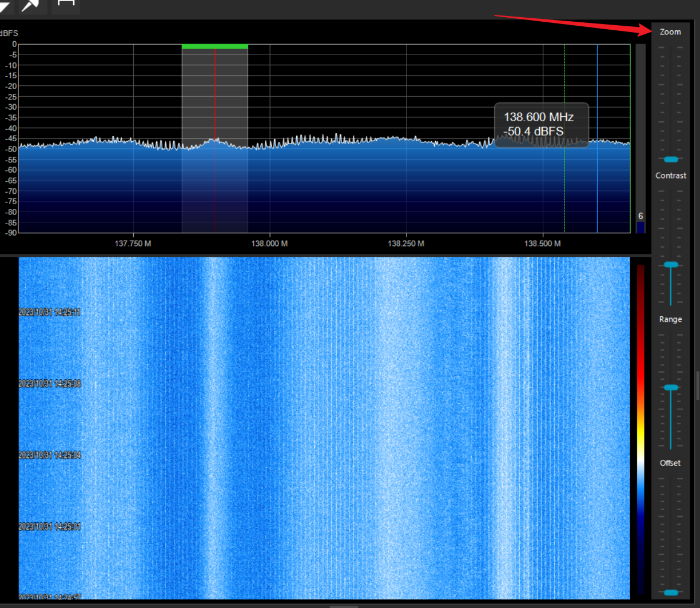
Task: Click the green VFO passband bar
Action: click(214, 46)
